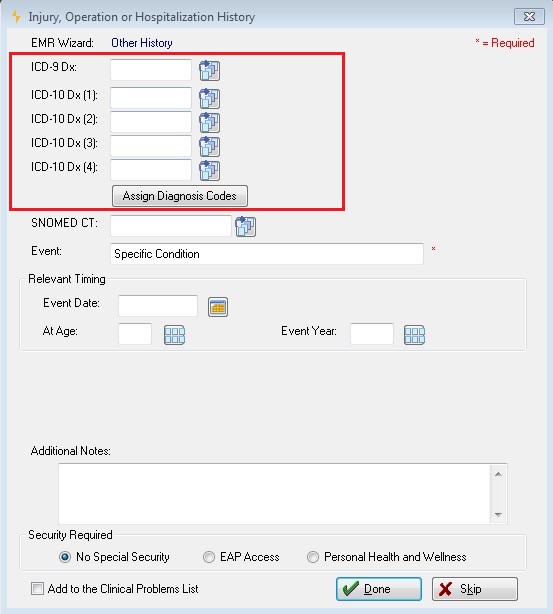Select Personal Health and Wellness security
The width and height of the screenshot is (553, 614).
click(x=313, y=557)
